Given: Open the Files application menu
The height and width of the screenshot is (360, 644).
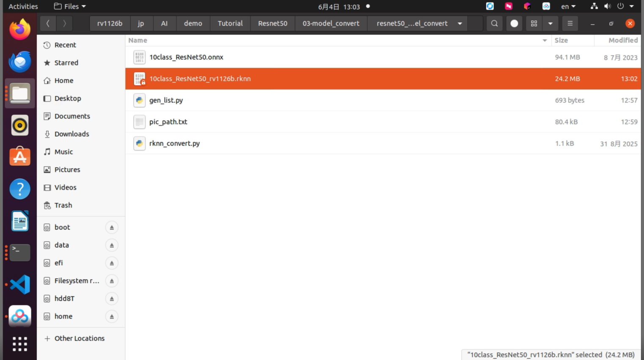Looking at the screenshot, I should [x=70, y=6].
